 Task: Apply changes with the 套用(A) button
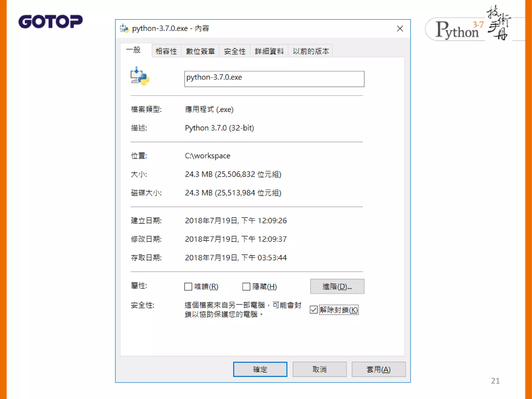(378, 369)
